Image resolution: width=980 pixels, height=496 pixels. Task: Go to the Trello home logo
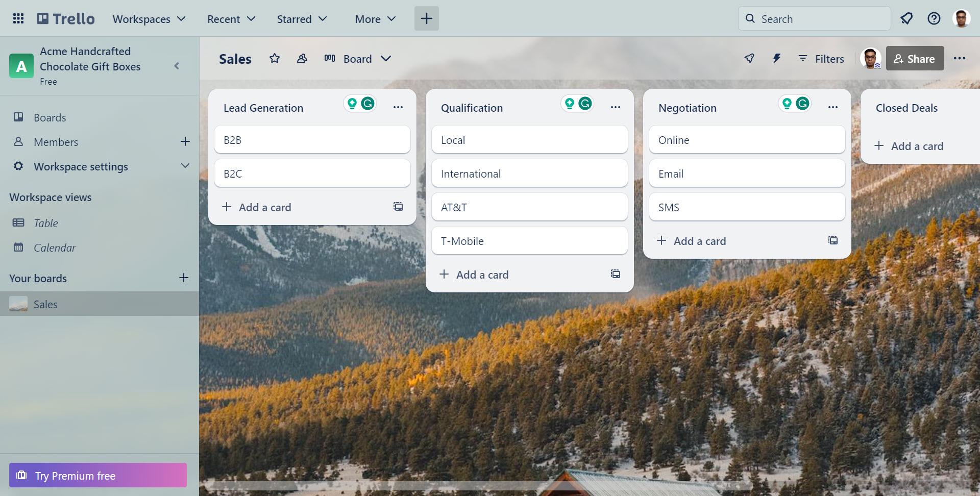pos(66,19)
